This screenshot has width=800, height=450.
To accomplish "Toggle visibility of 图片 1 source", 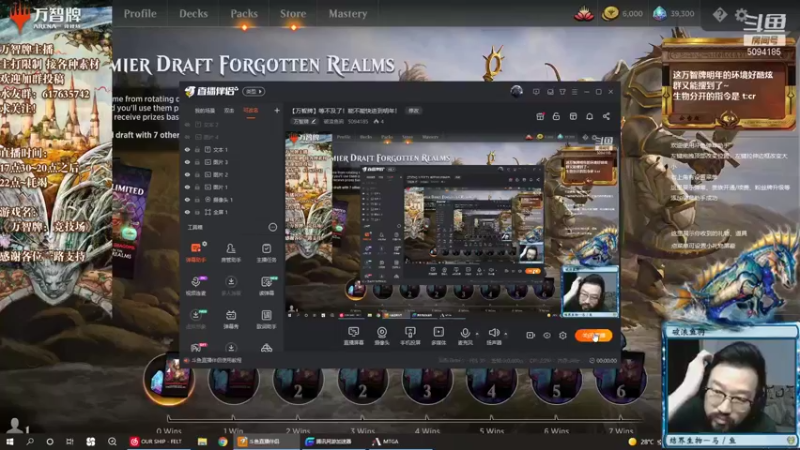I will [187, 187].
